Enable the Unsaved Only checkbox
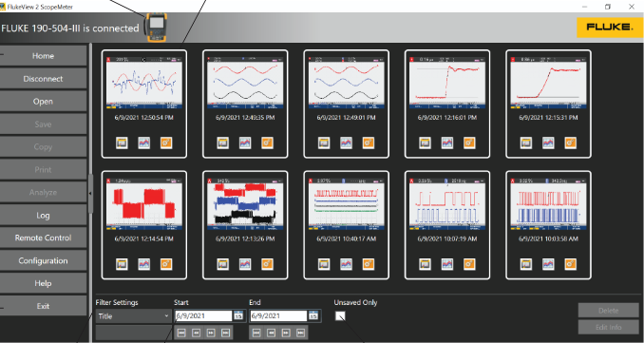Screen dimensions: 644x343 [x=340, y=315]
